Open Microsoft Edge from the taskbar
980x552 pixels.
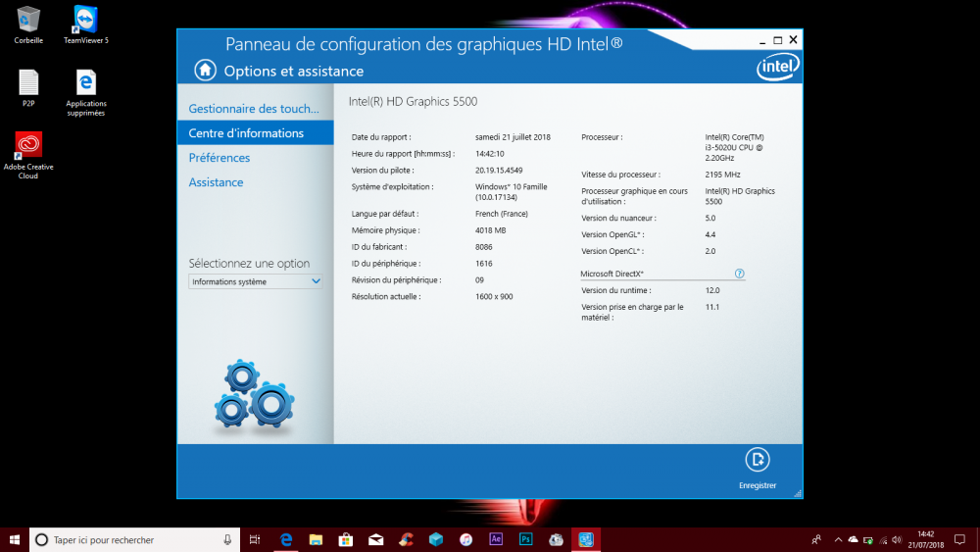(286, 539)
